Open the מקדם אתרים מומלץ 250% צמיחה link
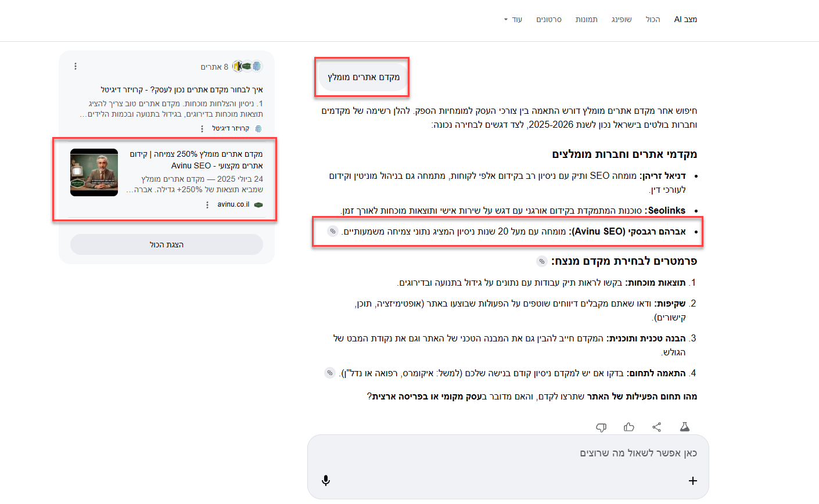 point(196,160)
